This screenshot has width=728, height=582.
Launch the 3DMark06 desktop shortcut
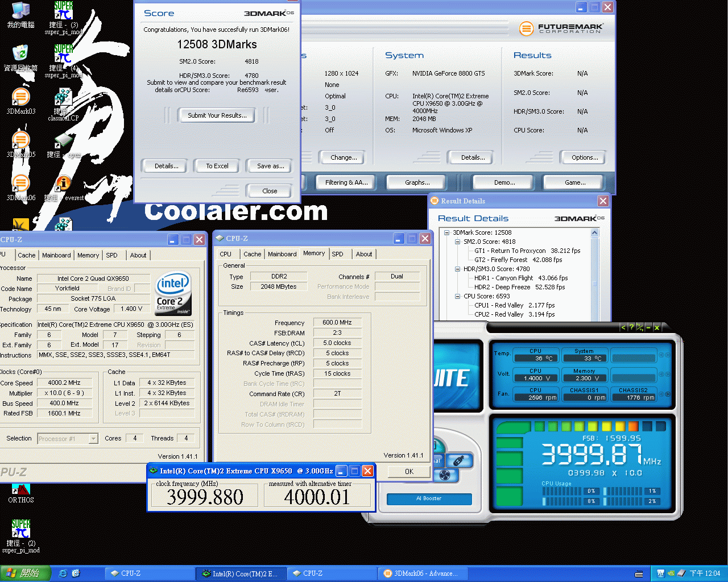[20, 188]
